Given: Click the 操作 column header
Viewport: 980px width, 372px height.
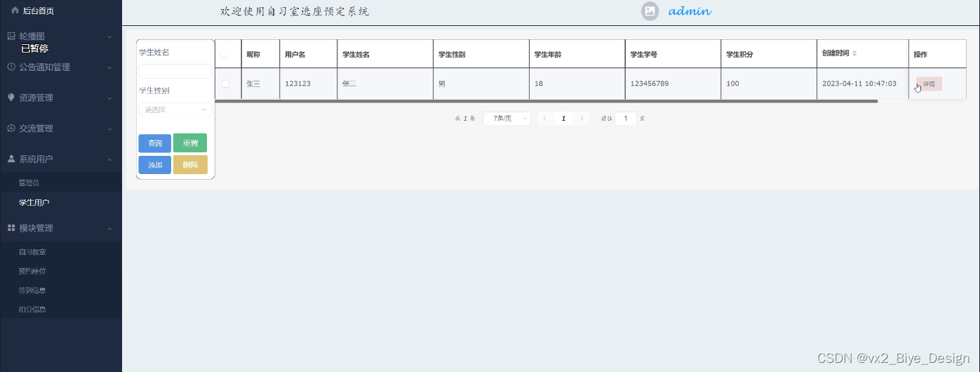Looking at the screenshot, I should click(x=937, y=54).
